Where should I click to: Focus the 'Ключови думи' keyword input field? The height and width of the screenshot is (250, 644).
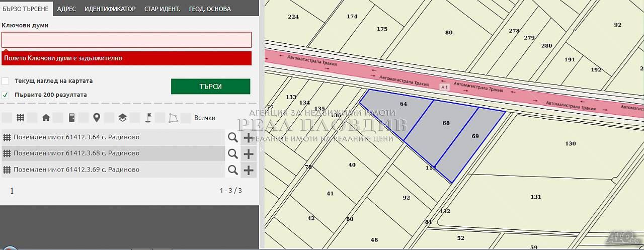(x=126, y=40)
